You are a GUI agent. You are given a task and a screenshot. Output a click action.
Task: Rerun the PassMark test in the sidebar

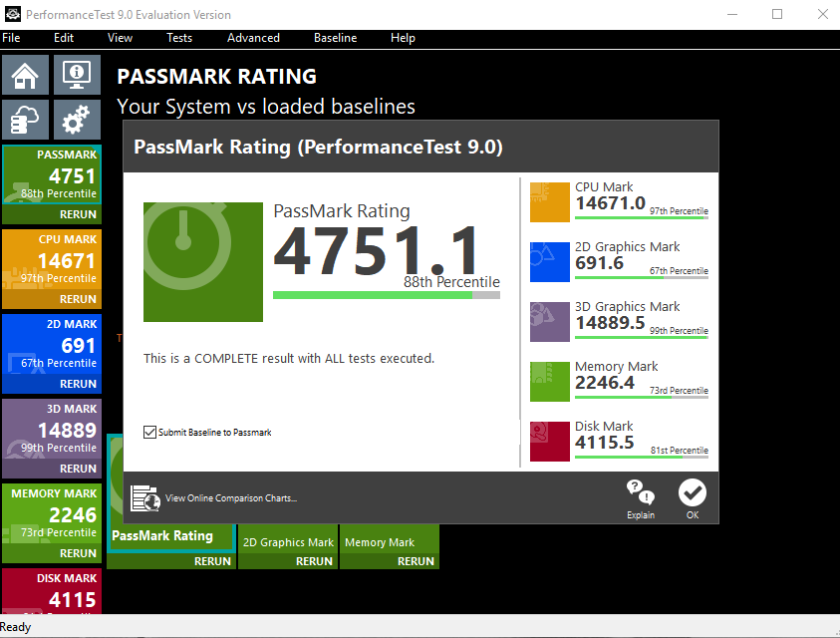(x=78, y=214)
